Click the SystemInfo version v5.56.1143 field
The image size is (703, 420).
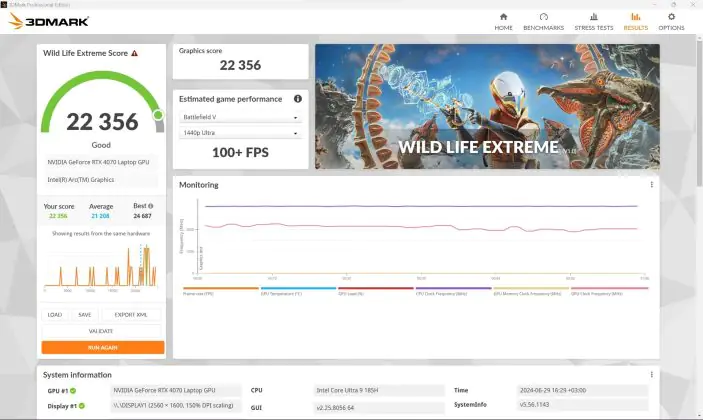coord(582,404)
